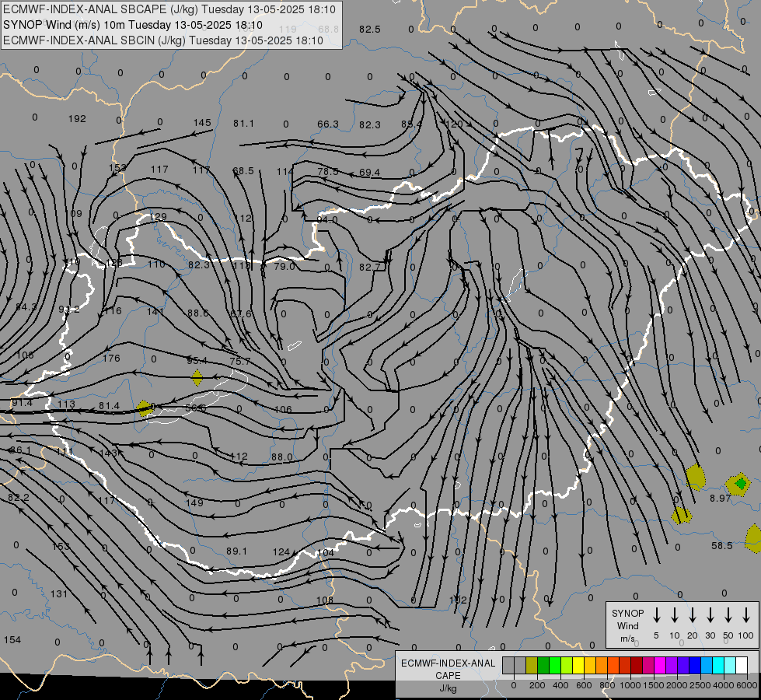761x700 pixels.
Task: Click the map value 78.5
Action: 327,171
